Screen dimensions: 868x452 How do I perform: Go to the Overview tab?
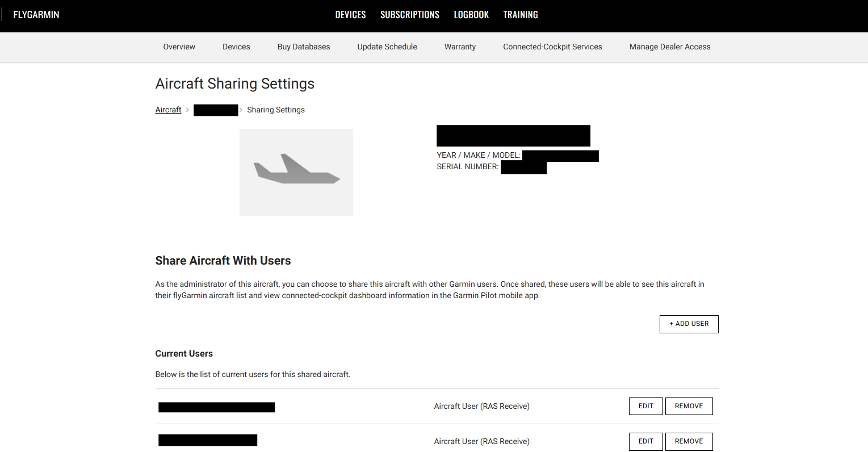pos(179,47)
